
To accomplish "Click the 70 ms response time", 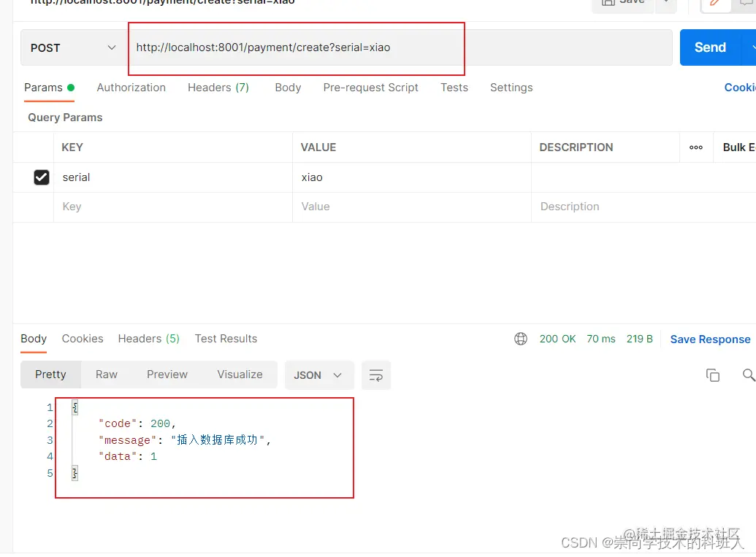I will click(600, 339).
